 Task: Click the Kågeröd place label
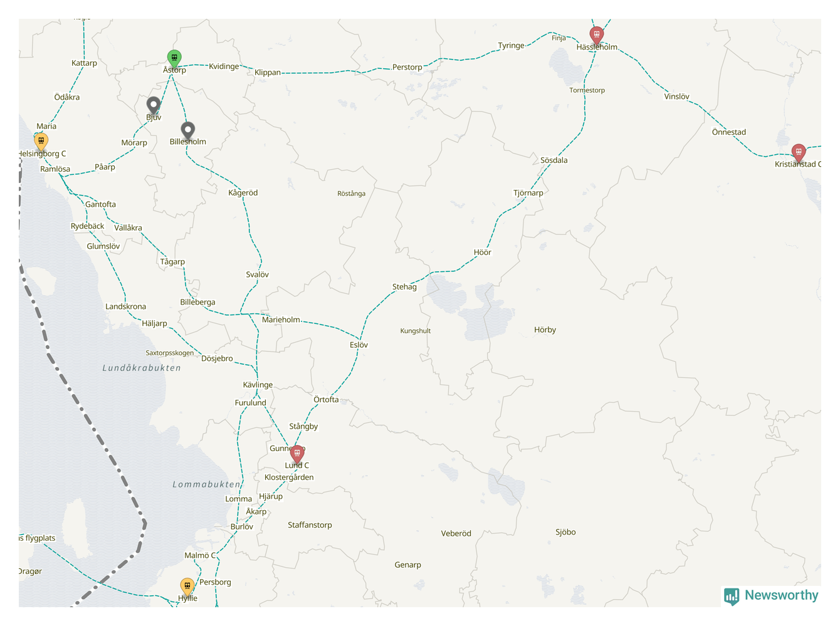tap(243, 193)
